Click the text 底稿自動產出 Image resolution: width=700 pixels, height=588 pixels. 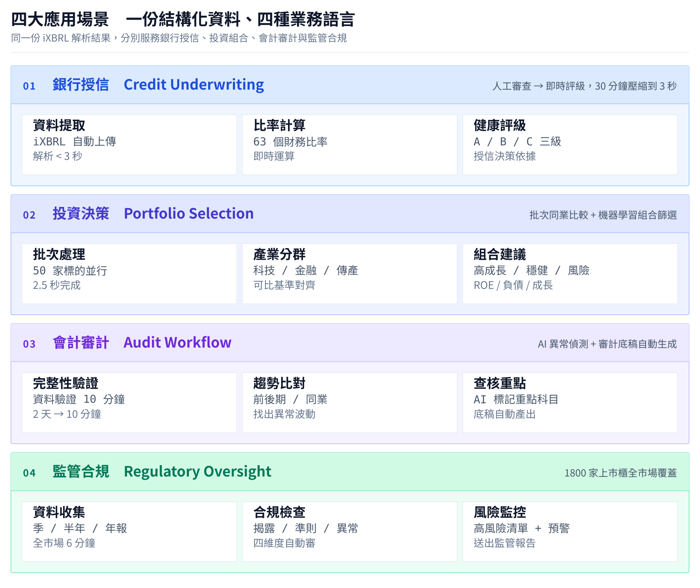[505, 414]
